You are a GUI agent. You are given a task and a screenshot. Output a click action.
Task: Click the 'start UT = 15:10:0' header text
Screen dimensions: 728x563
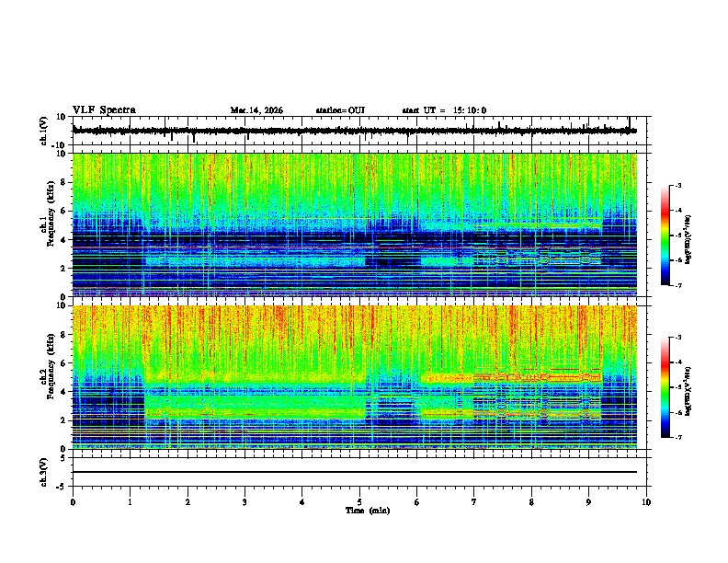coord(444,110)
